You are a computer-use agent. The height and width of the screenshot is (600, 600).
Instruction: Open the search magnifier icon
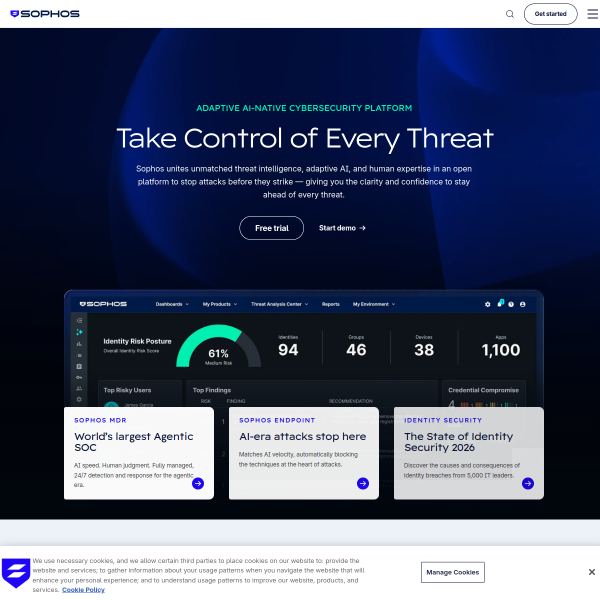[x=510, y=14]
